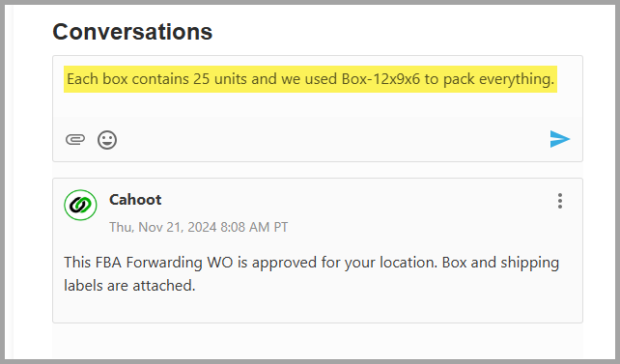The width and height of the screenshot is (620, 364).
Task: Click "labels are attached." line of message
Action: click(129, 286)
